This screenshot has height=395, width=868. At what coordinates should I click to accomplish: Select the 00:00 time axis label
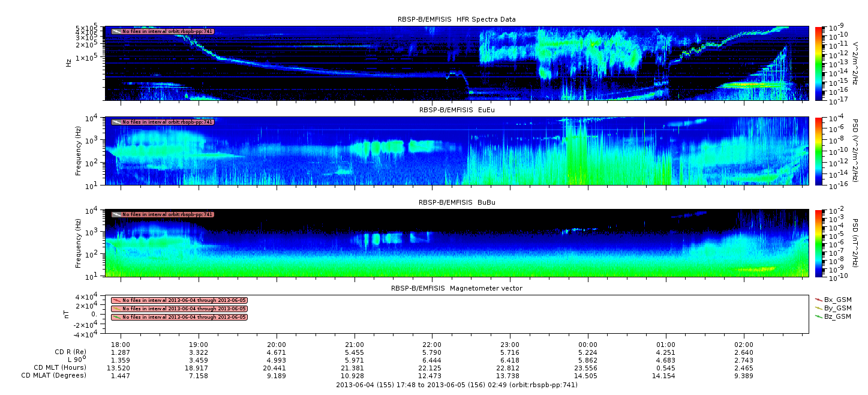tap(588, 345)
